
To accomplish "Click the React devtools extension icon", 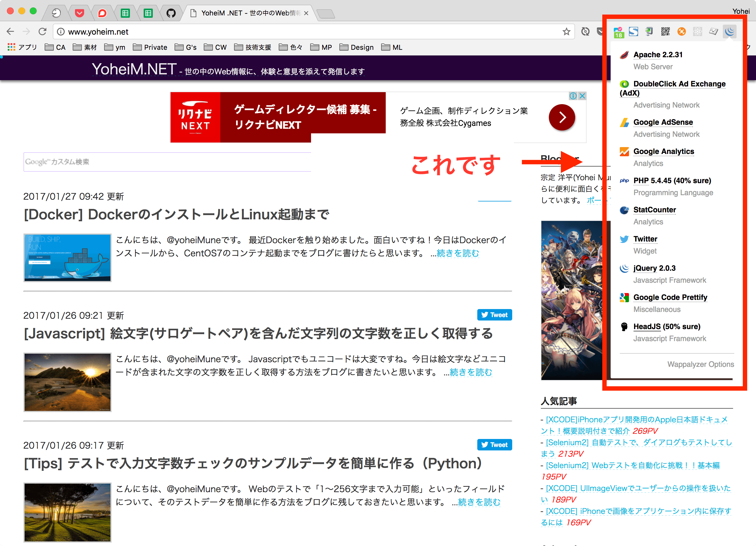I will coord(697,32).
